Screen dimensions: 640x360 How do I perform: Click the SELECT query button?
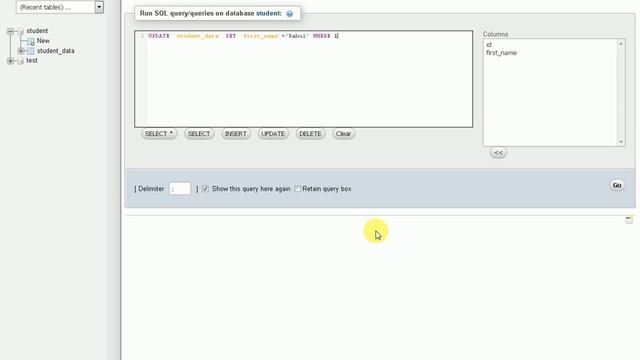tap(199, 134)
